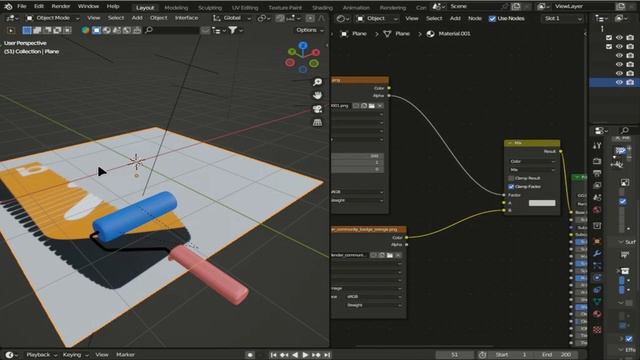Open the Render menu
Image resolution: width=640 pixels, height=360 pixels.
[61, 7]
